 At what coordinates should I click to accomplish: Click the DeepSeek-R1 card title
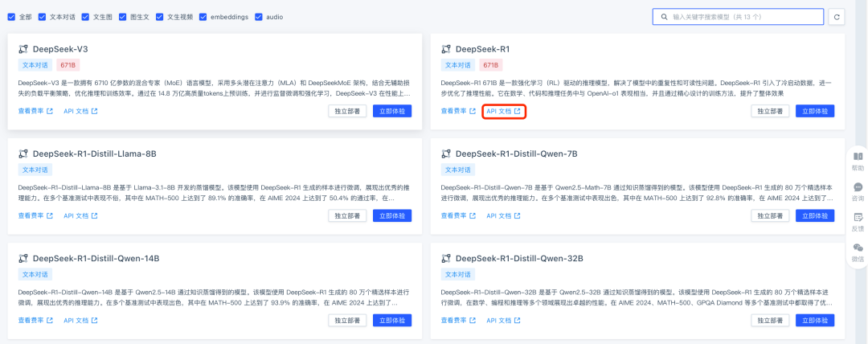(x=483, y=49)
